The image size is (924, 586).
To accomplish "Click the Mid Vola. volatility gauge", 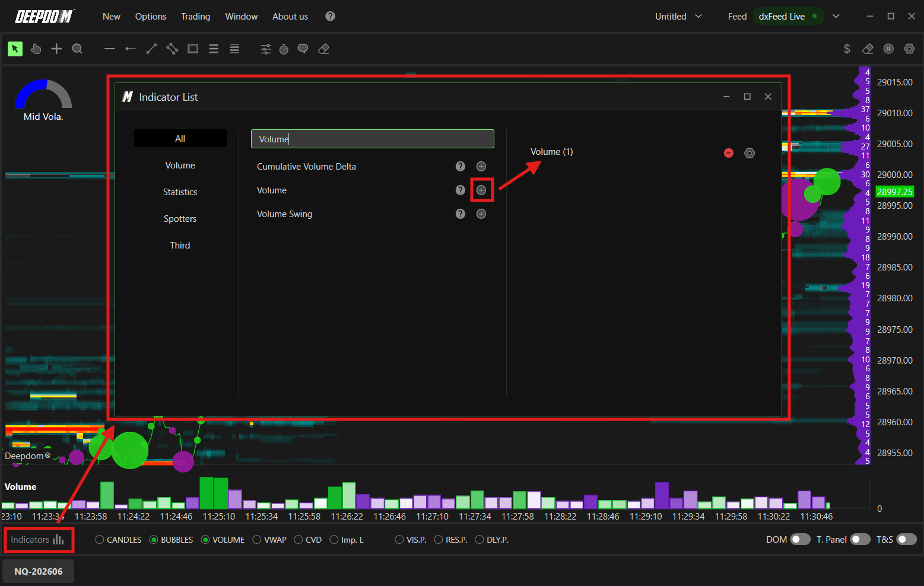I will tap(43, 100).
